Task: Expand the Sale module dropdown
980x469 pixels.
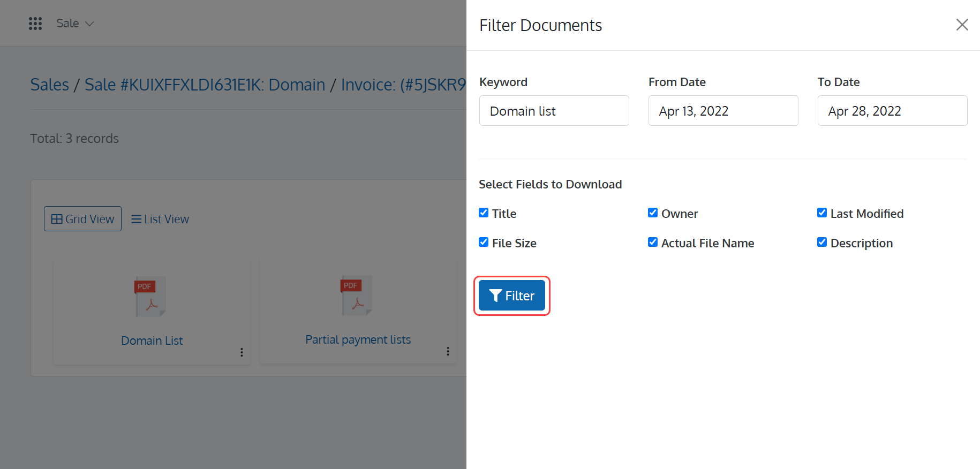Action: 75,24
